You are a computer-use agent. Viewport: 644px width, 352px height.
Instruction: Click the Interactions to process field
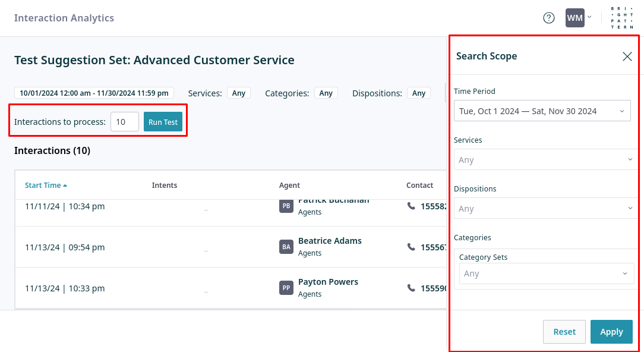[x=124, y=122]
